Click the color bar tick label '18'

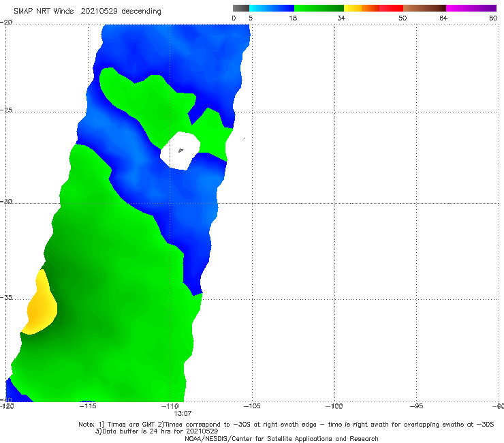click(293, 18)
